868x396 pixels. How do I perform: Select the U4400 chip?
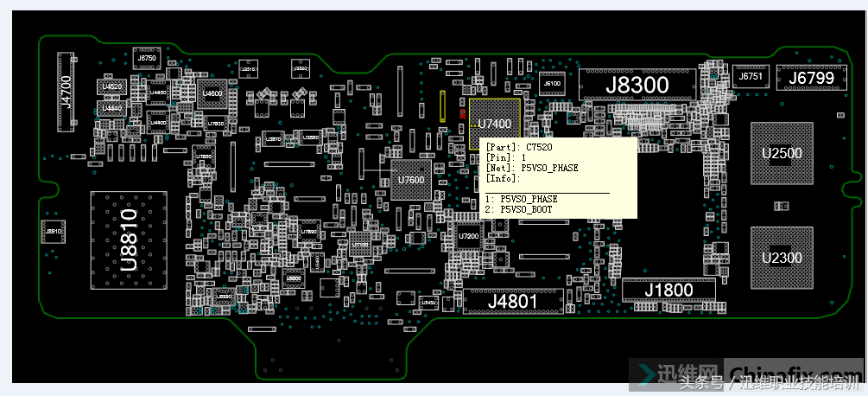[x=158, y=123]
